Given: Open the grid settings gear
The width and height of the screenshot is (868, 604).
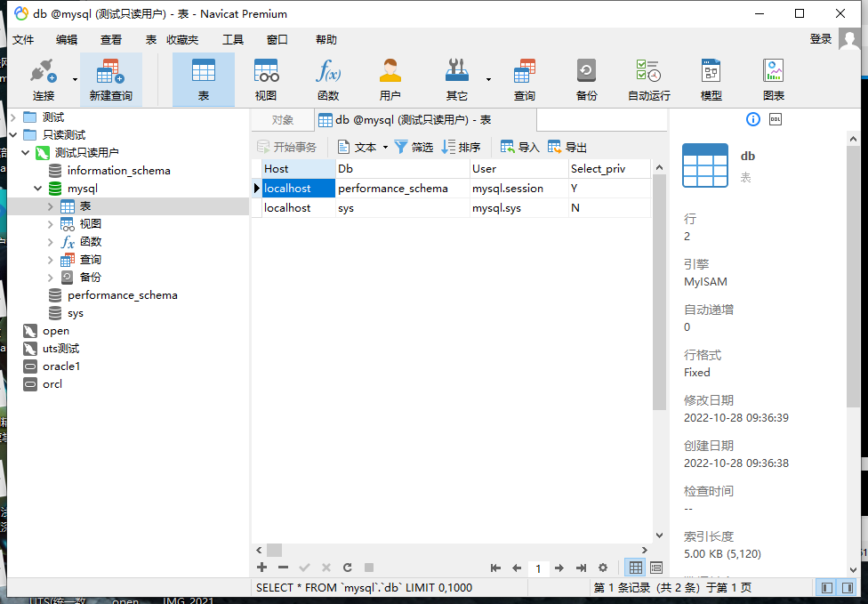Looking at the screenshot, I should (x=603, y=568).
